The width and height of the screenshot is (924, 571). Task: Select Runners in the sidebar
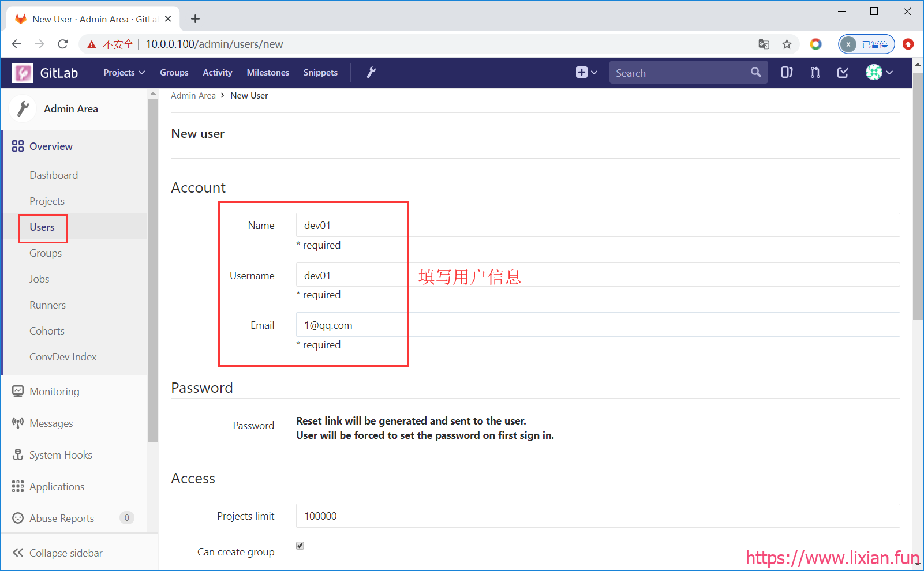[x=47, y=305]
